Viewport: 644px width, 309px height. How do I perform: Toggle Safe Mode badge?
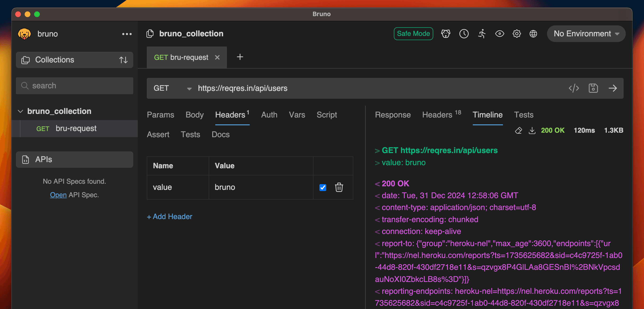(x=413, y=34)
